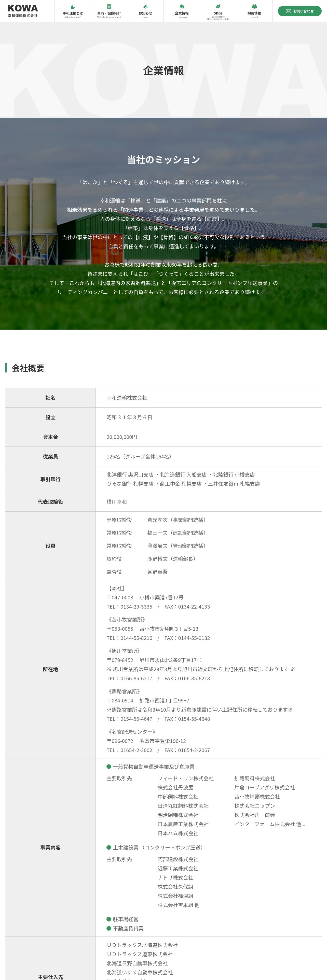The image size is (327, 980).
Task: Click the client 株式会社福津組
Action: [175, 896]
